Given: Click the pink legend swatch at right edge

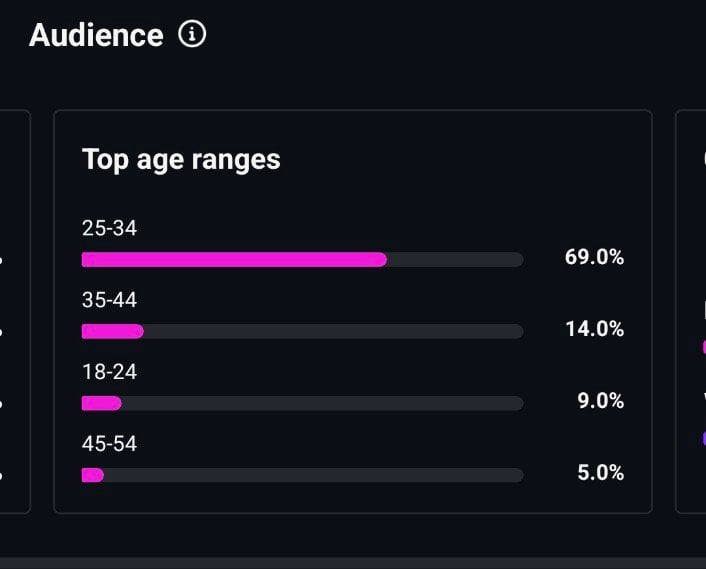Looking at the screenshot, I should (x=704, y=347).
